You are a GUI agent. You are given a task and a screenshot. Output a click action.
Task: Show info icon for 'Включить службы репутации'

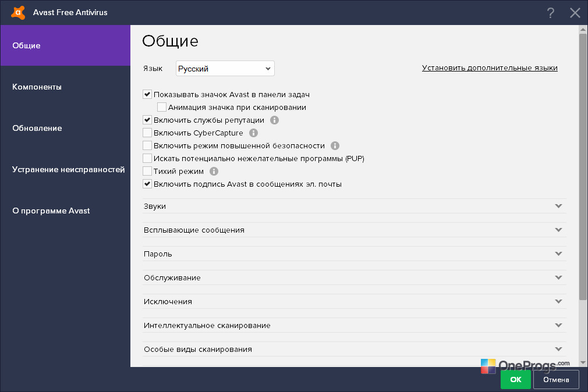(275, 120)
